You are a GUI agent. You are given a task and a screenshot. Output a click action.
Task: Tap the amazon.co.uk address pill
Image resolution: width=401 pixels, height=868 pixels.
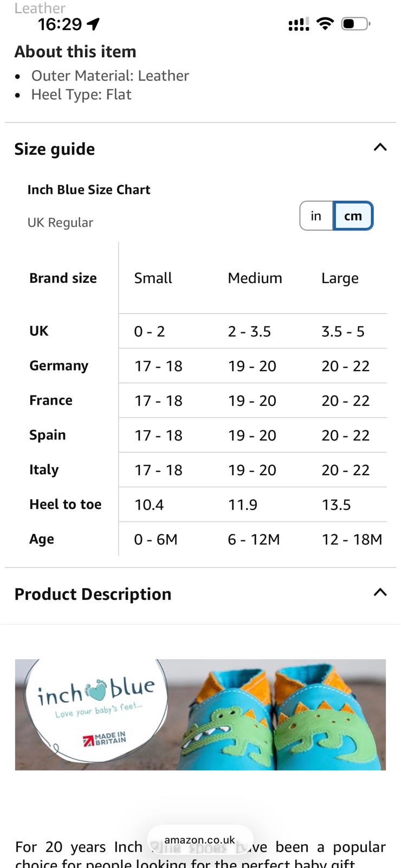coord(200,840)
